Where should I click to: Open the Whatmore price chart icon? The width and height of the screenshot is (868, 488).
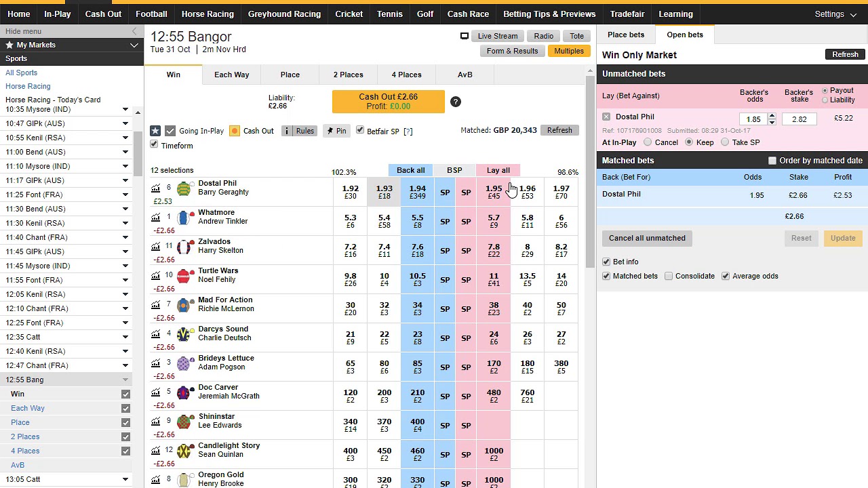tap(155, 218)
